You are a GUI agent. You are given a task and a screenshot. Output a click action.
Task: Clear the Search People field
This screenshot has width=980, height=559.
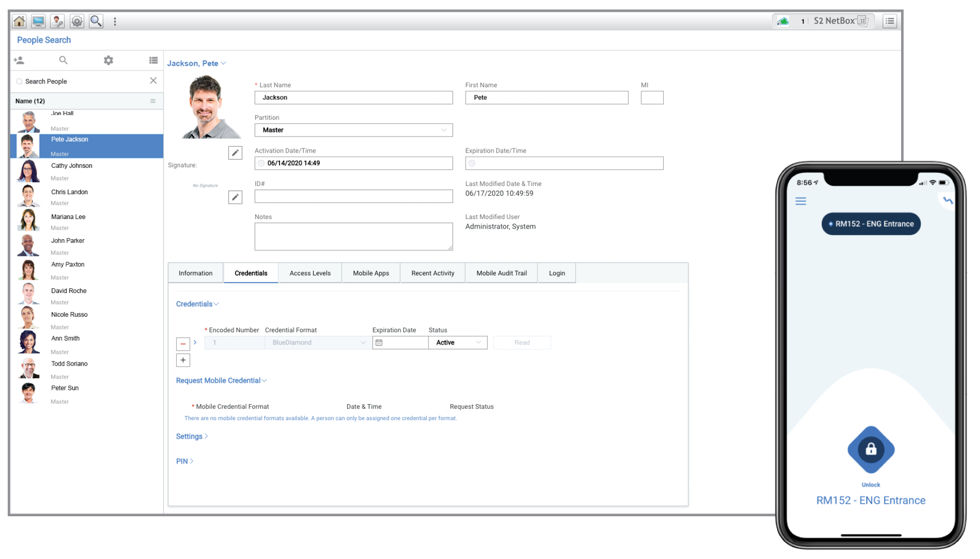(153, 81)
